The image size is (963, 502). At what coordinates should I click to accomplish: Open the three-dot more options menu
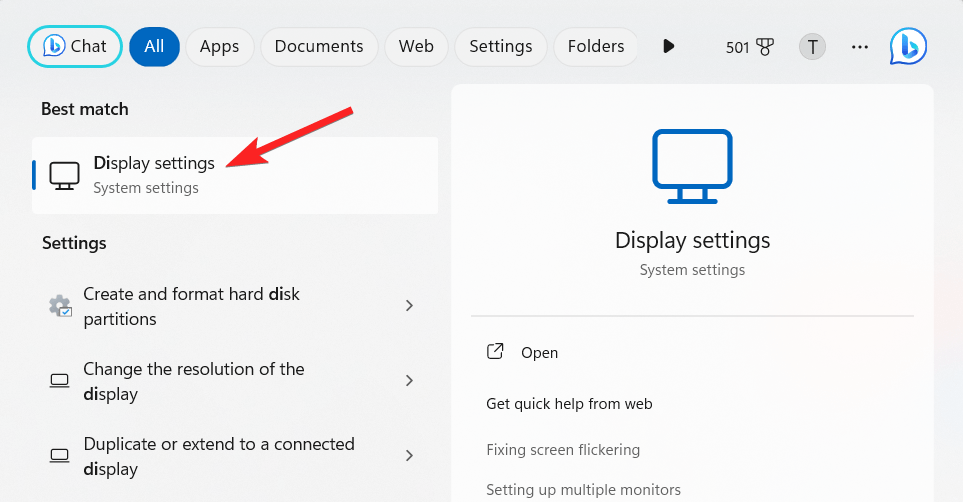[x=859, y=47]
